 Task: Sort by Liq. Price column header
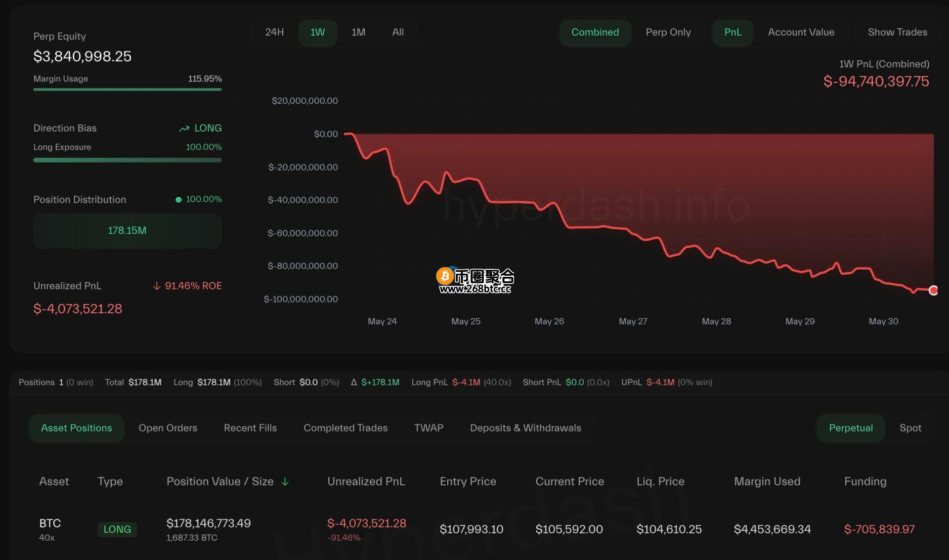pyautogui.click(x=660, y=481)
